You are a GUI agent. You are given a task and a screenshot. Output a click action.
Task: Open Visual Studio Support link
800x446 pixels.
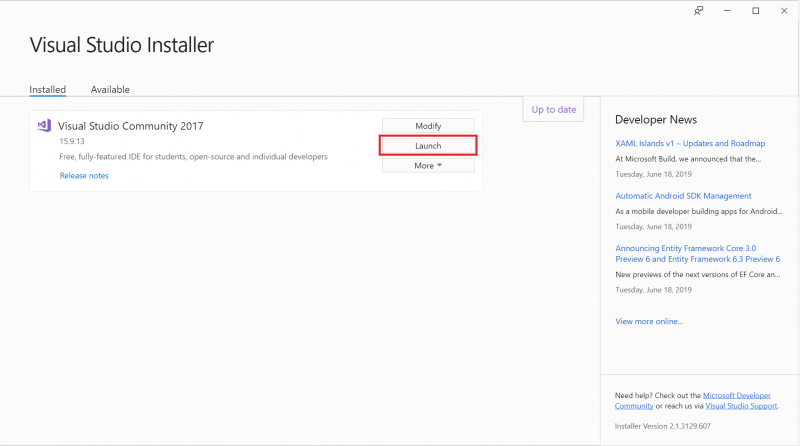point(741,406)
